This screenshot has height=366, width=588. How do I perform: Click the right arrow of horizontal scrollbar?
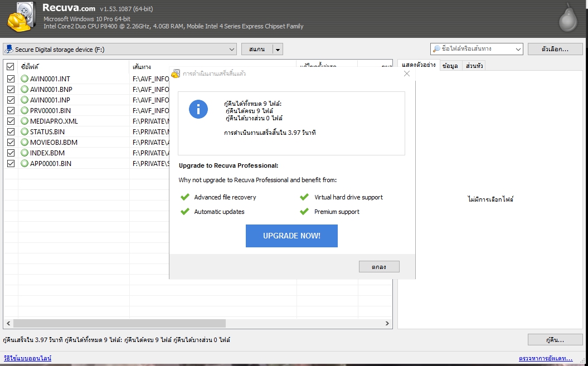click(387, 323)
